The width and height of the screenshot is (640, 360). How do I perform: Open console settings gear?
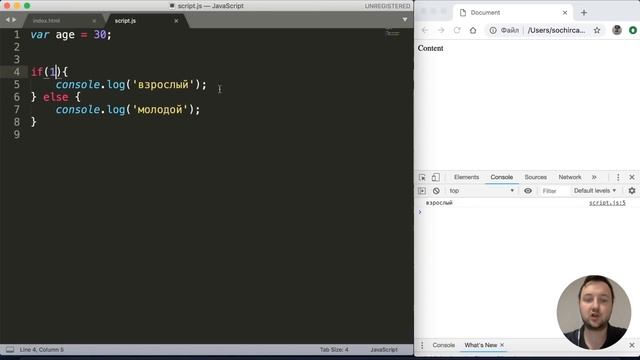tap(632, 191)
